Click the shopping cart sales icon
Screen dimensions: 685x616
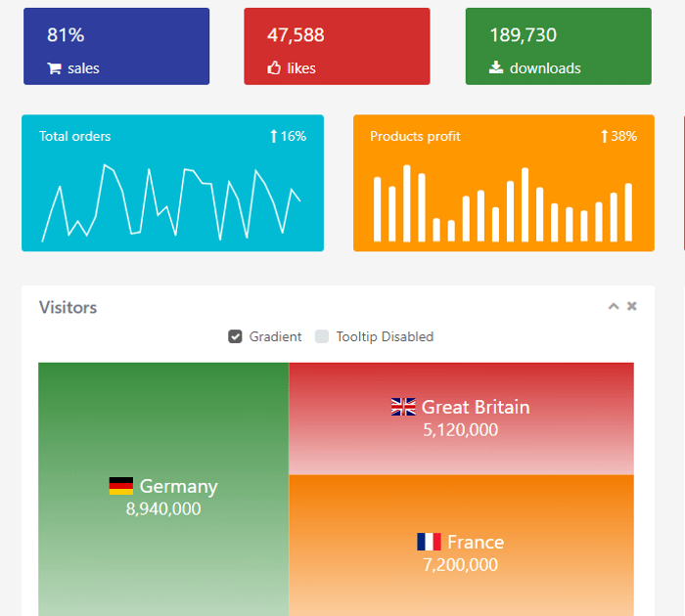[x=54, y=68]
